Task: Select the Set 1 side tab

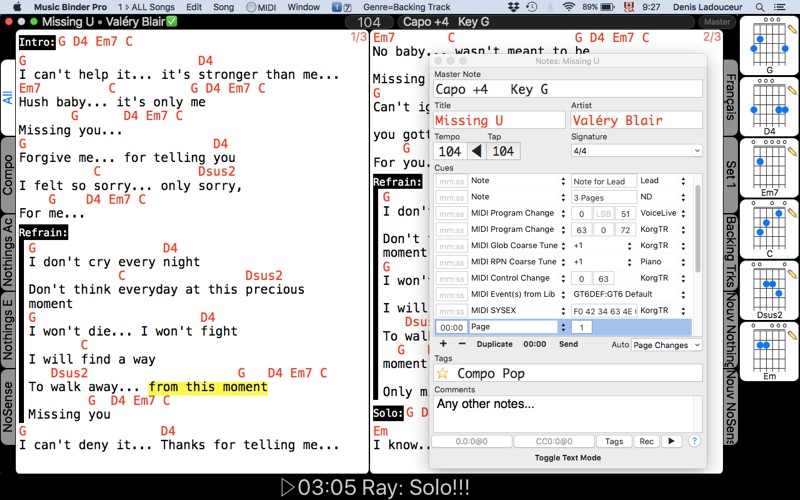Action: click(731, 174)
